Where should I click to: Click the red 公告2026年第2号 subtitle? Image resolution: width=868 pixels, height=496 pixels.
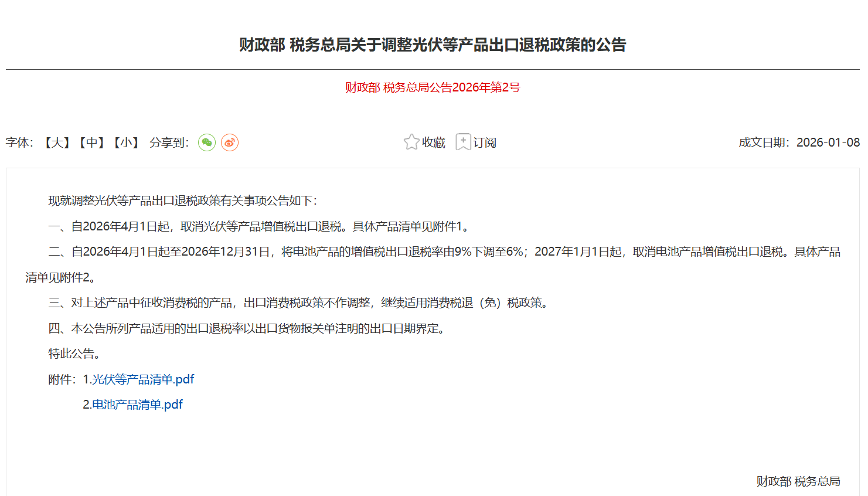(x=433, y=87)
